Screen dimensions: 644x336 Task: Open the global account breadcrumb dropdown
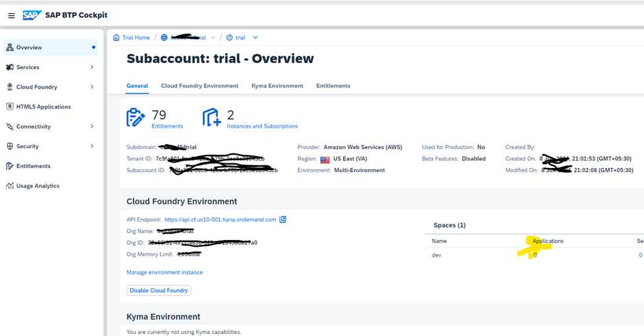click(213, 38)
